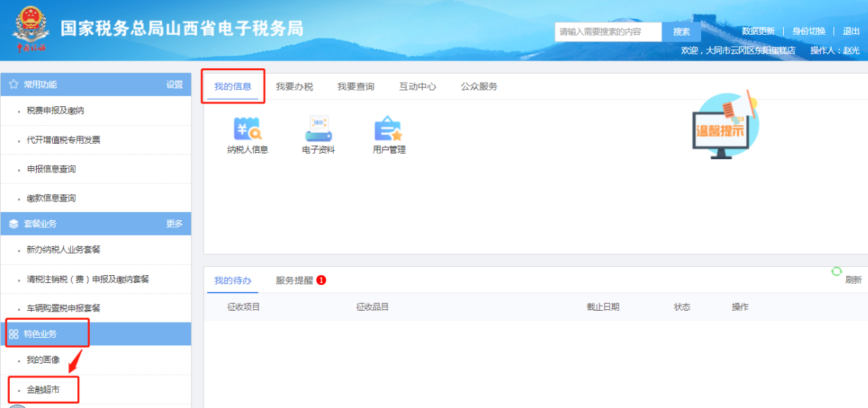Click the 常用功能 section header

pos(95,85)
